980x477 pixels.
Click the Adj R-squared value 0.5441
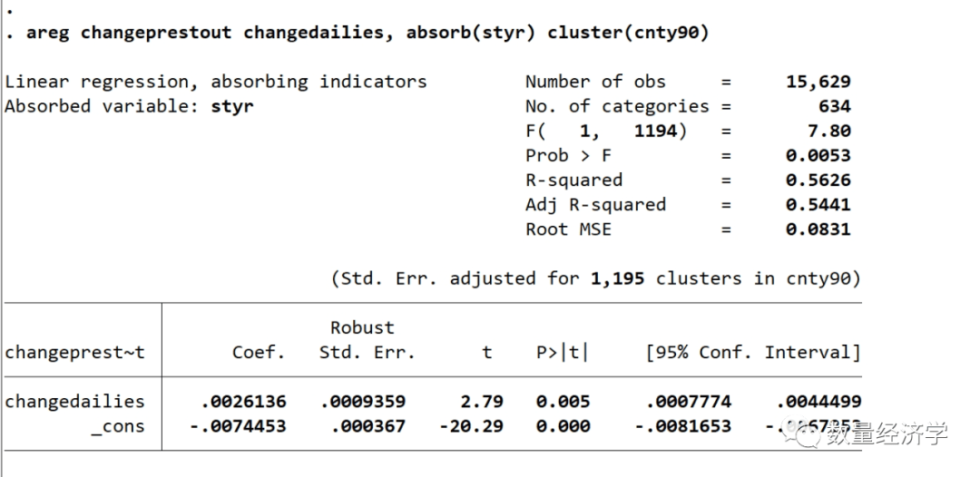click(818, 204)
